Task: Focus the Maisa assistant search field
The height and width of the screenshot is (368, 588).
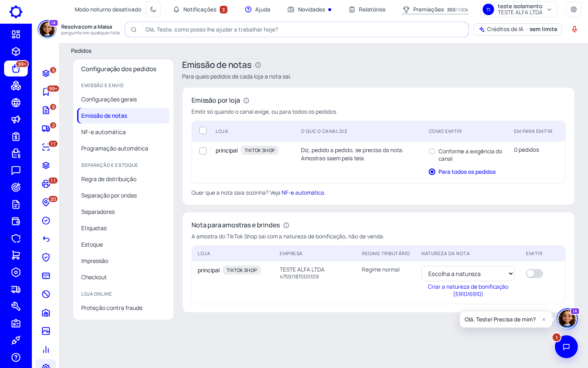Action: 296,29
